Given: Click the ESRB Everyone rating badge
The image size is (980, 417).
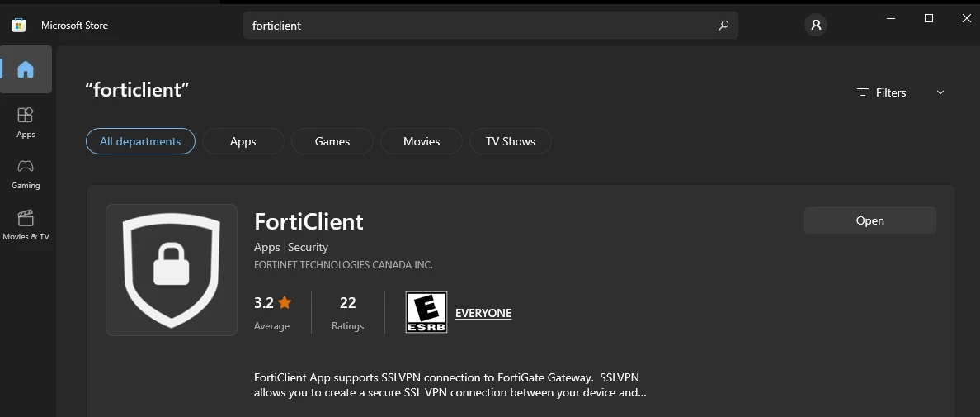Looking at the screenshot, I should click(x=426, y=312).
